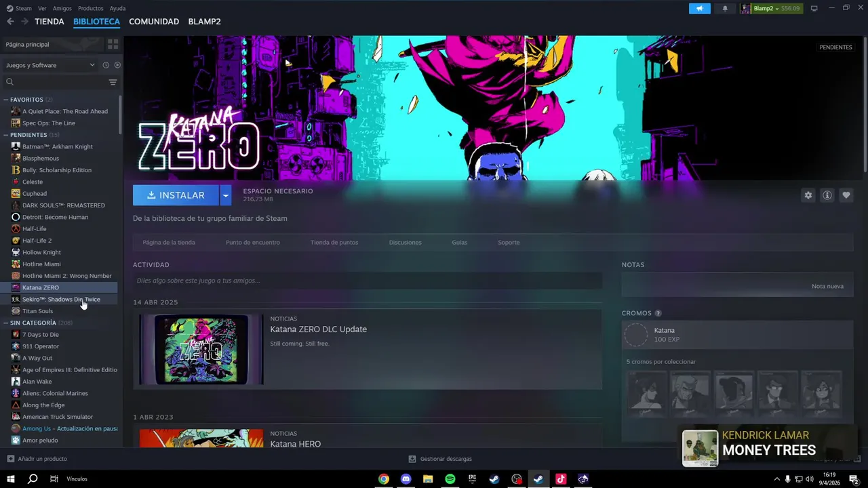
Task: Open the BLAMP2 profile tab
Action: (204, 22)
